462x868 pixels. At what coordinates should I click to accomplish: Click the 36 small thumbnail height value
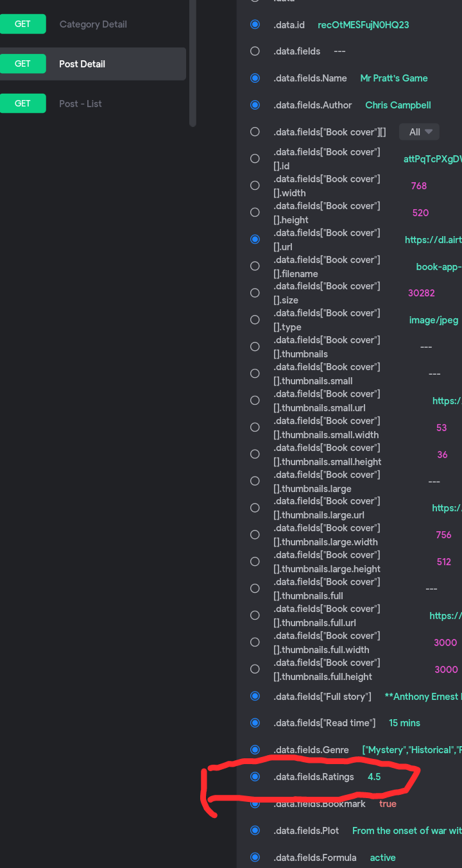point(442,455)
